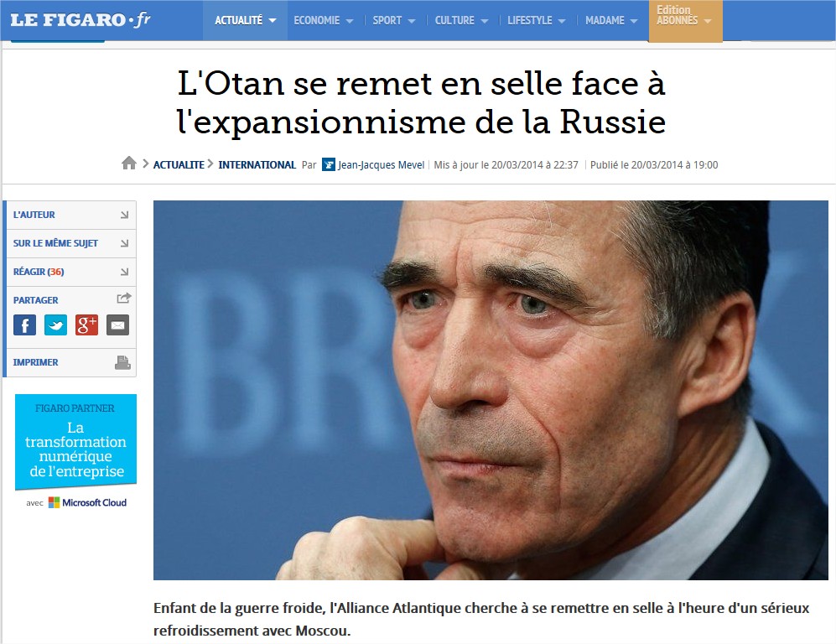Click the printer icon next to Imprimer

coord(122,362)
